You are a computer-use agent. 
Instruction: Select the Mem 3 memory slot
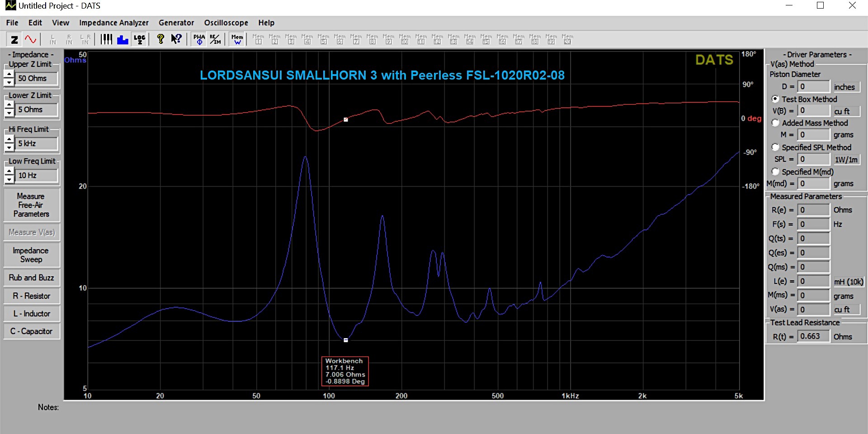(291, 39)
